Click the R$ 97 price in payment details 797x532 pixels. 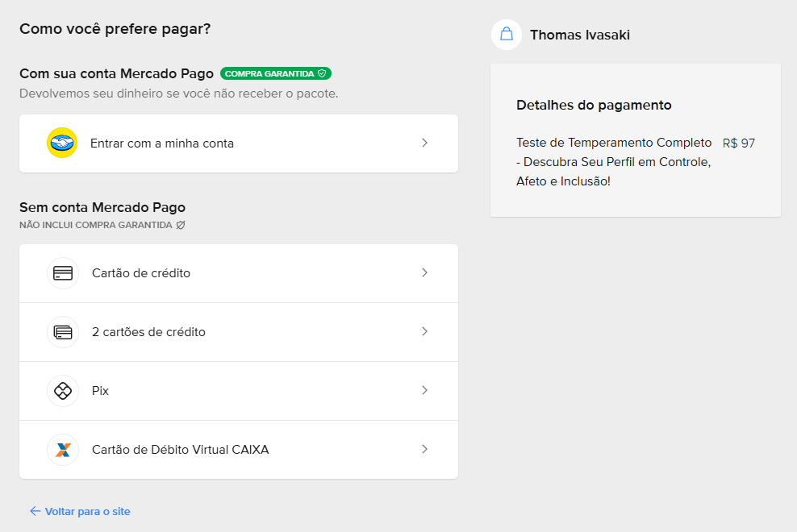(x=738, y=143)
